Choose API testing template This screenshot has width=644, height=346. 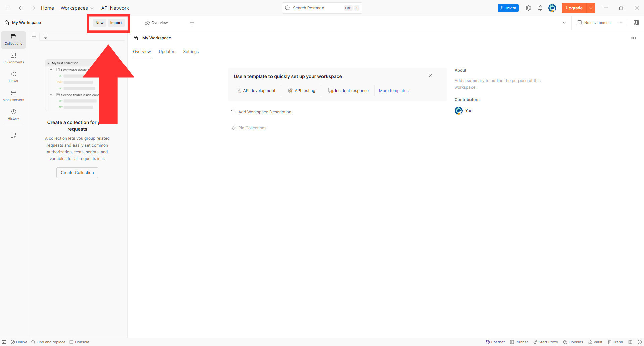click(302, 91)
